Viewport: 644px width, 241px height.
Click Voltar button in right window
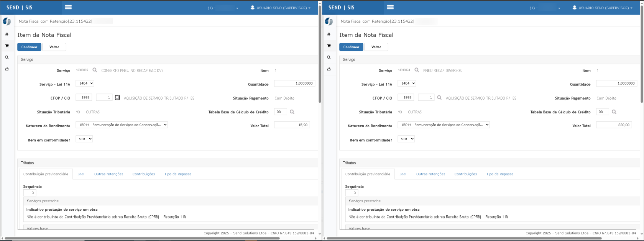click(376, 47)
